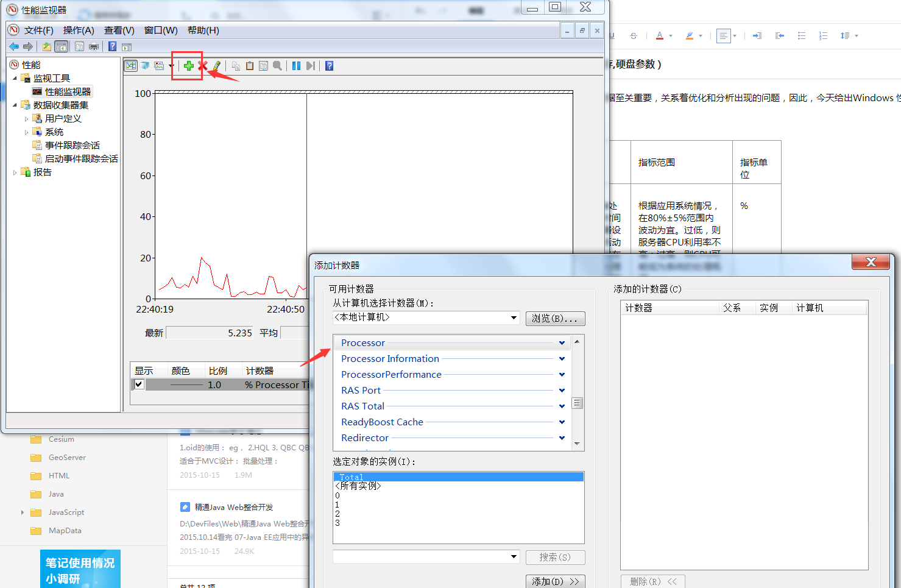The height and width of the screenshot is (588, 901).
Task: Open the graph type dropdown arrow
Action: (x=171, y=66)
